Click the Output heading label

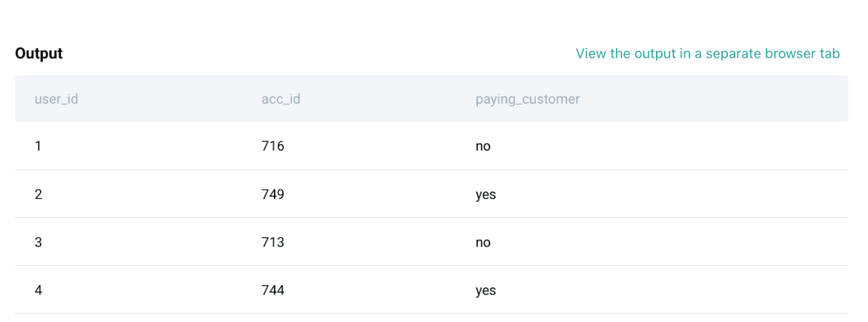pos(38,53)
